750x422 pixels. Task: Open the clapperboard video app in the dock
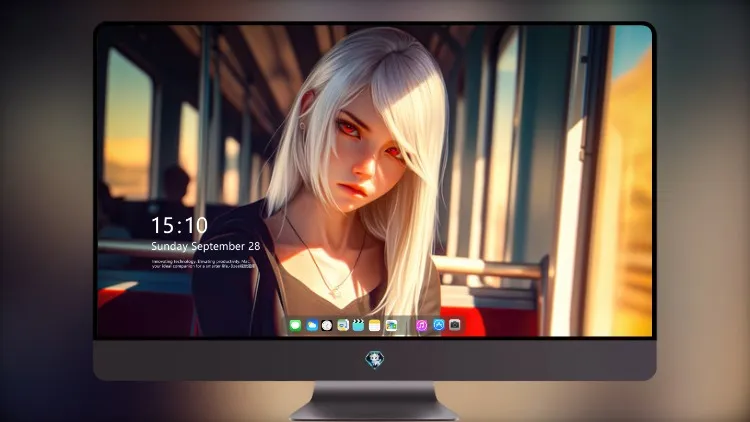pos(358,325)
